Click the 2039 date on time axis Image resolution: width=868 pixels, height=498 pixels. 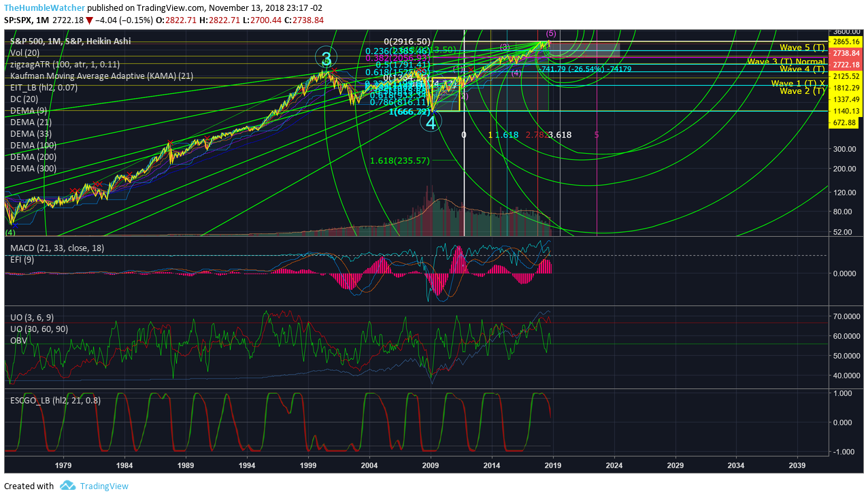point(797,466)
